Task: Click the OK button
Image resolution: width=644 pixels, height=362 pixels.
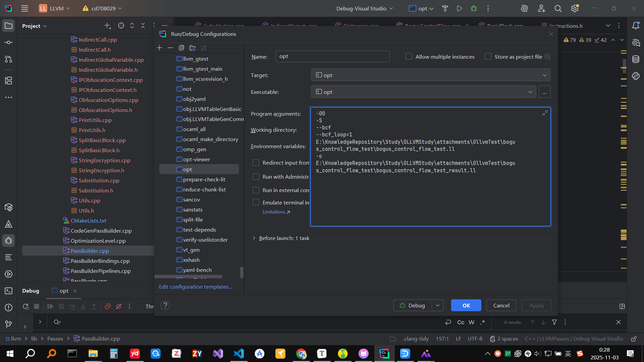Action: click(x=466, y=306)
